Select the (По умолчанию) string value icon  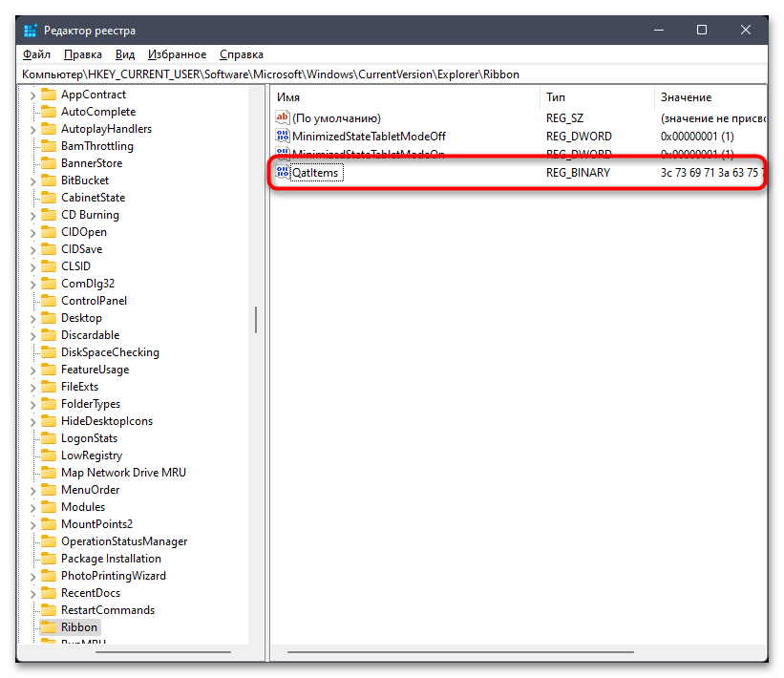coord(283,118)
